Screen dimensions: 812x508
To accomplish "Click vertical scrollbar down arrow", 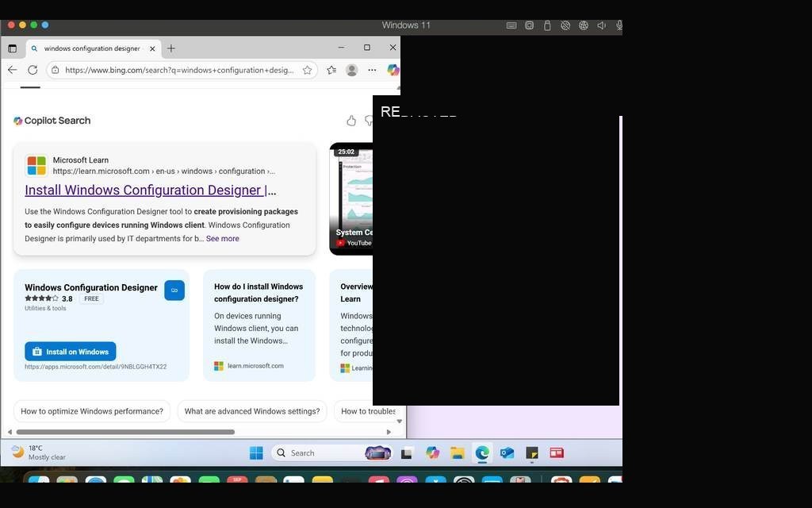I will (x=400, y=421).
